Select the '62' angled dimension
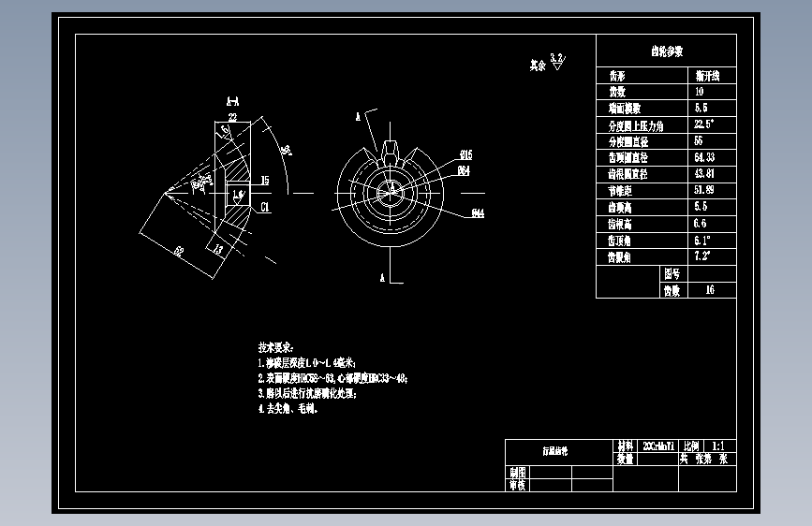Image resolution: width=812 pixels, height=526 pixels. [178, 251]
